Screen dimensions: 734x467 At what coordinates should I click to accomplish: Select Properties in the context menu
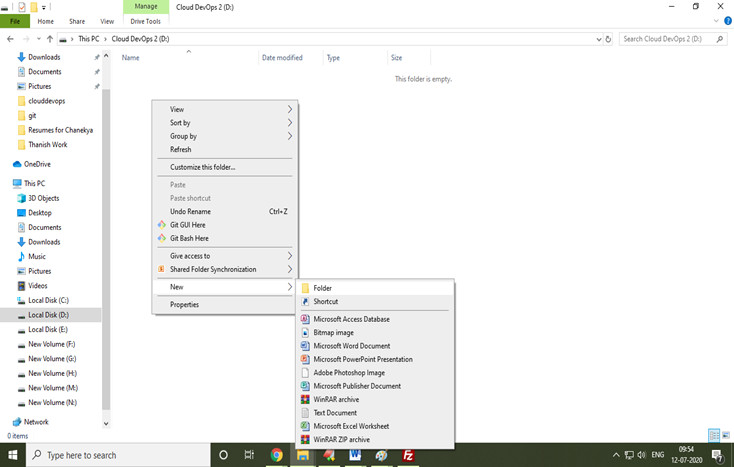click(184, 304)
